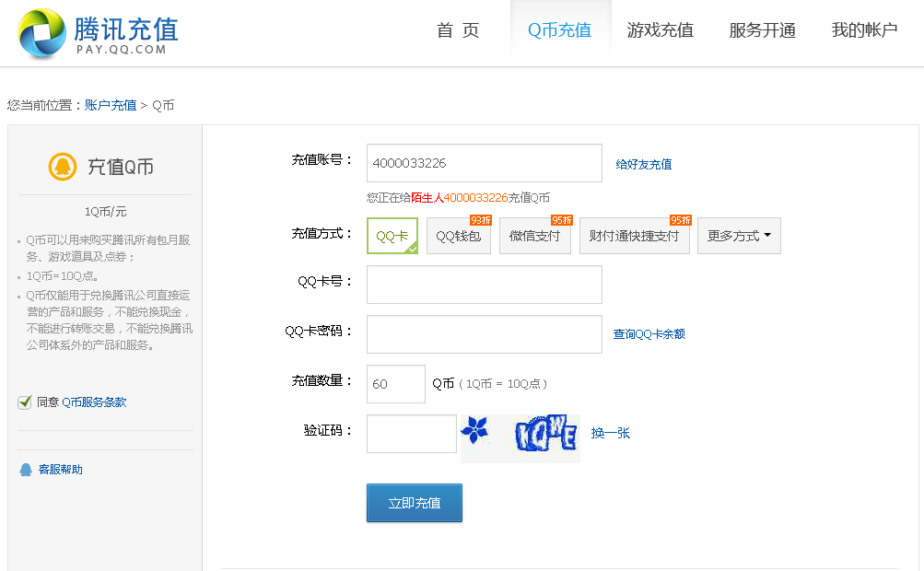Click the 立即充值 button
924x571 pixels.
[415, 503]
